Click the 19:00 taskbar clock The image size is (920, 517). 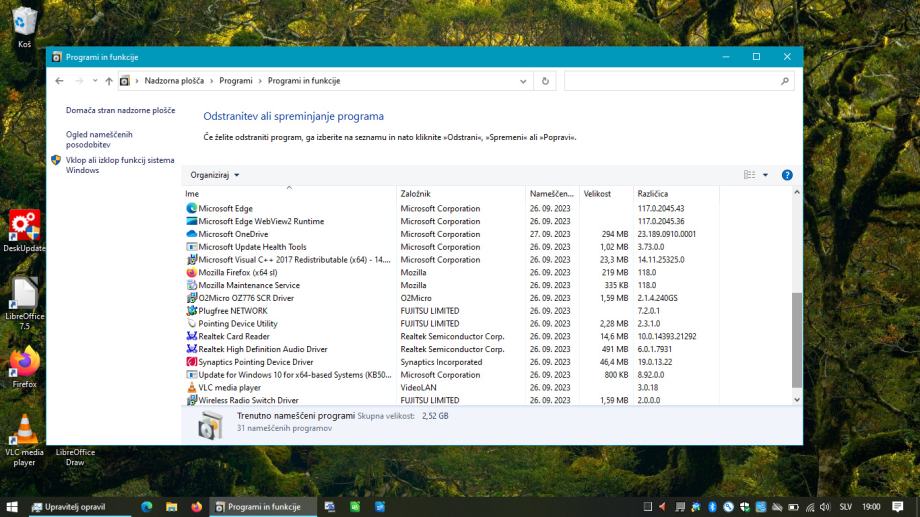tap(871, 507)
